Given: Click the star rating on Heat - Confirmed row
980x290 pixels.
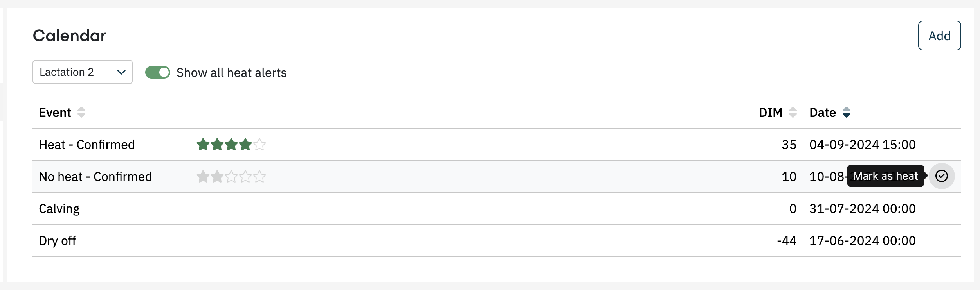Looking at the screenshot, I should pos(231,145).
